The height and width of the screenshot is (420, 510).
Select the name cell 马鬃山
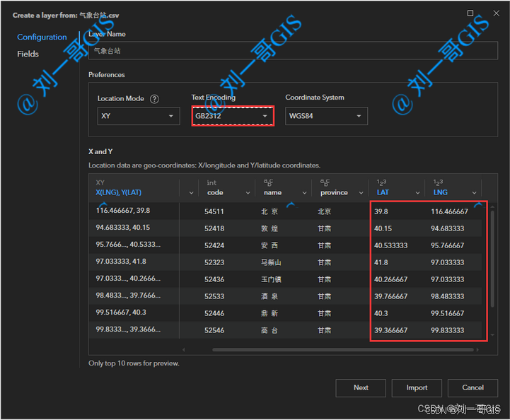click(x=271, y=262)
